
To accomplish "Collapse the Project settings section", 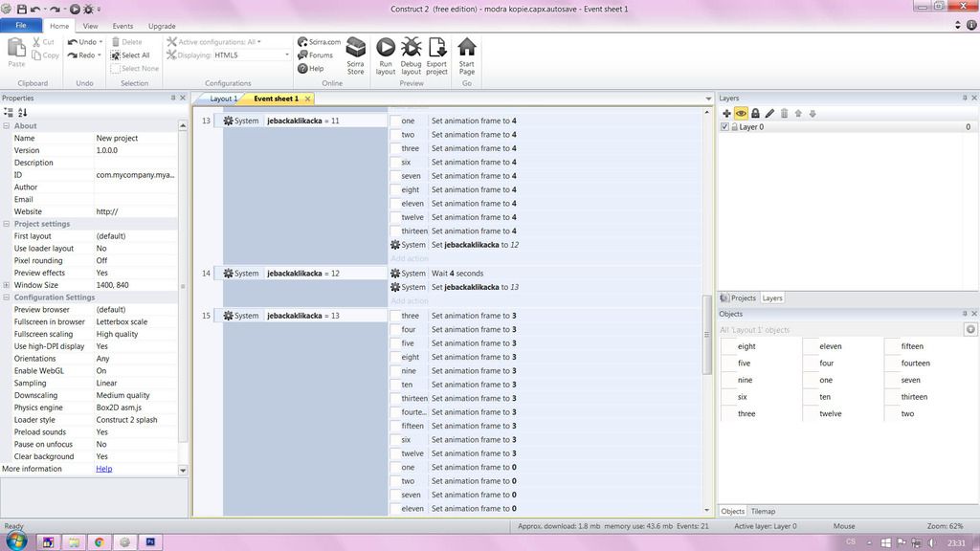I will 7,224.
